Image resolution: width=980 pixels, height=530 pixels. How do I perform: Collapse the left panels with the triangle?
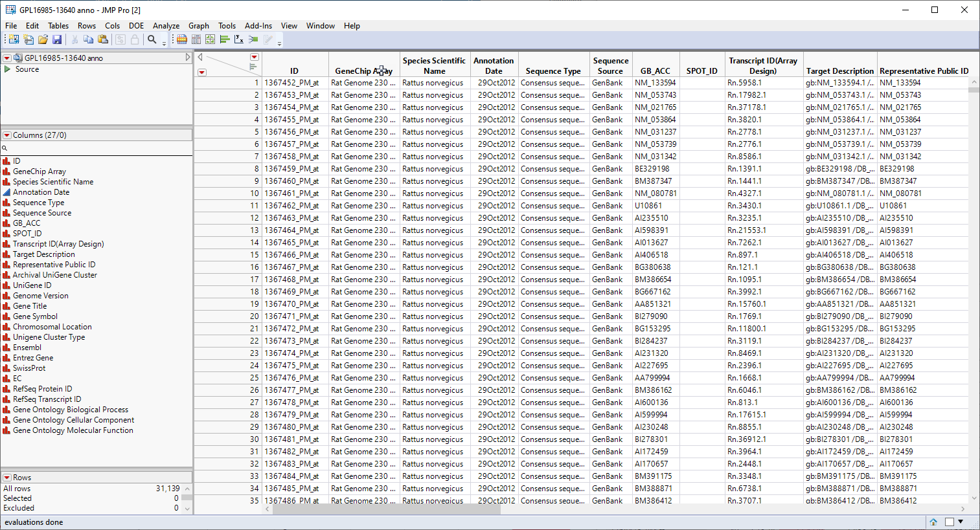[188, 58]
